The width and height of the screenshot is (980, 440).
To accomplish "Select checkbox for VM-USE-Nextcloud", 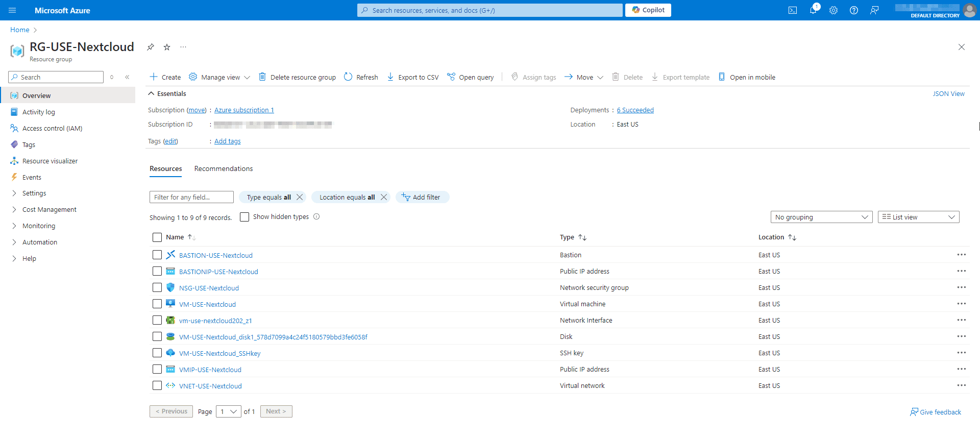I will click(x=157, y=304).
